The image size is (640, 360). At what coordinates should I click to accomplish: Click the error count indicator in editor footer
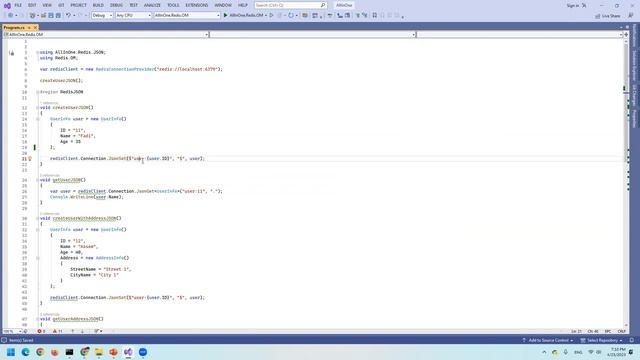click(x=41, y=331)
